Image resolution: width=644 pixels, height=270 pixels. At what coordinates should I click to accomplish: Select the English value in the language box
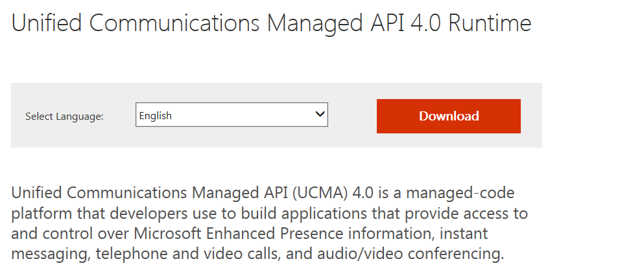point(156,116)
